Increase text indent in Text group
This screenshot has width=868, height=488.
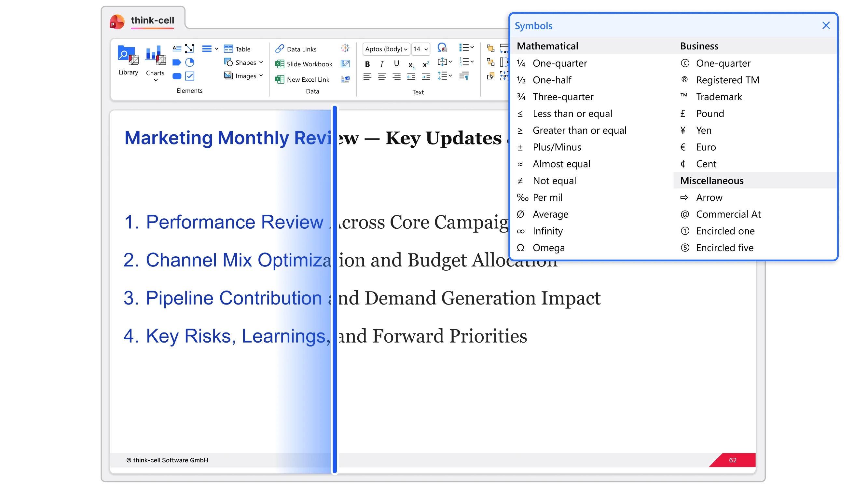tap(426, 77)
